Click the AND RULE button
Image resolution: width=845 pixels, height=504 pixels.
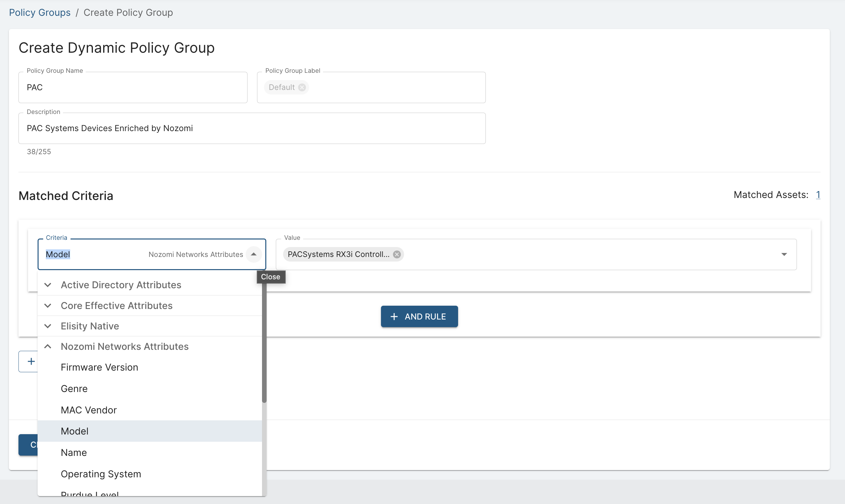(419, 317)
